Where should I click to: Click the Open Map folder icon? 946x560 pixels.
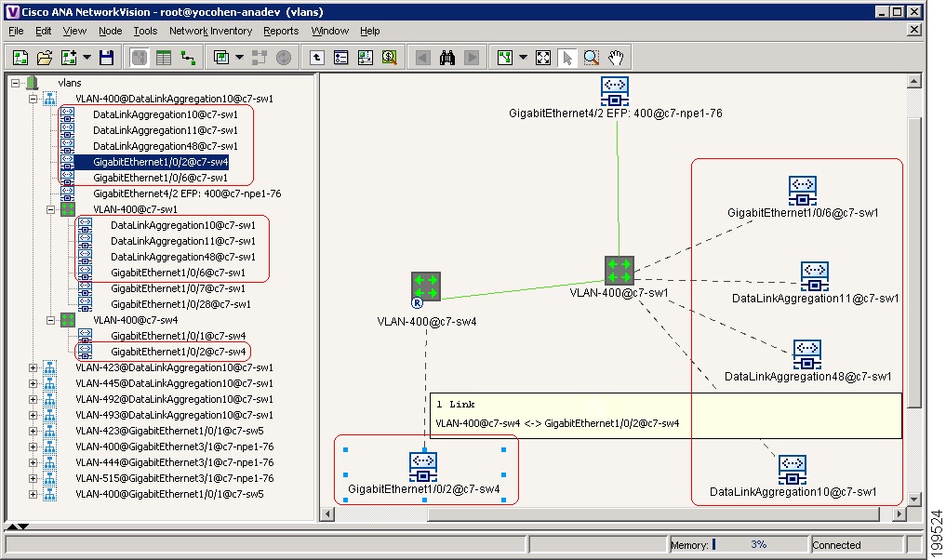pyautogui.click(x=44, y=58)
